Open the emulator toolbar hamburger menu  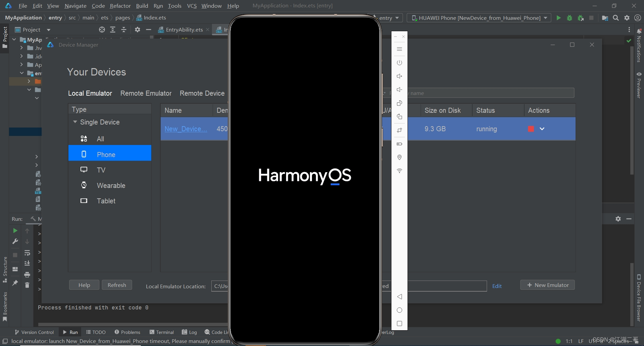[x=399, y=49]
